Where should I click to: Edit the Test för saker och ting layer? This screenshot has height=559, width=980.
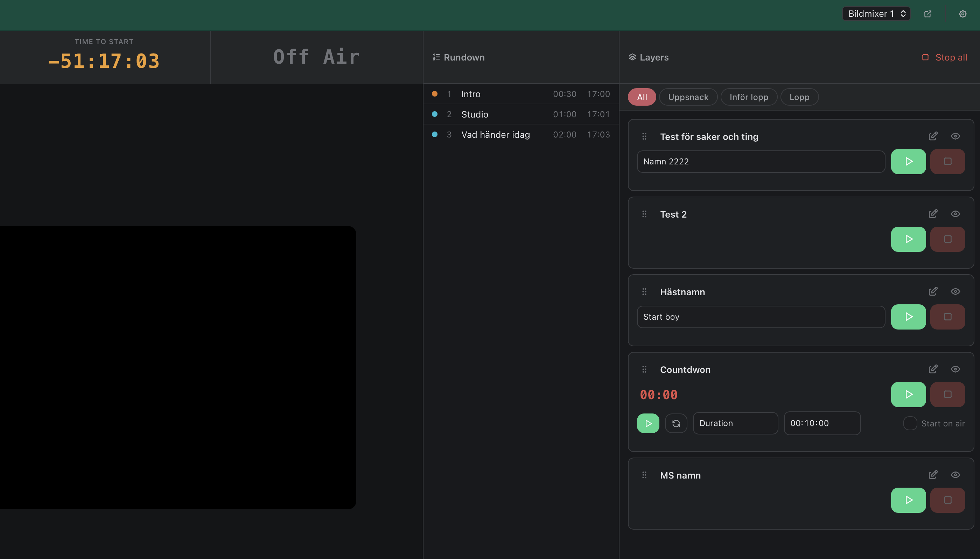[933, 136]
